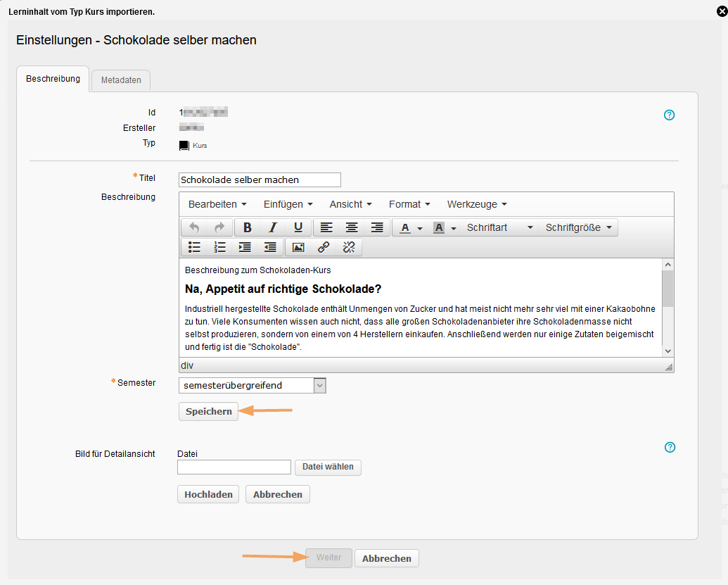The width and height of the screenshot is (728, 585).
Task: Toggle underline formatting
Action: click(298, 227)
